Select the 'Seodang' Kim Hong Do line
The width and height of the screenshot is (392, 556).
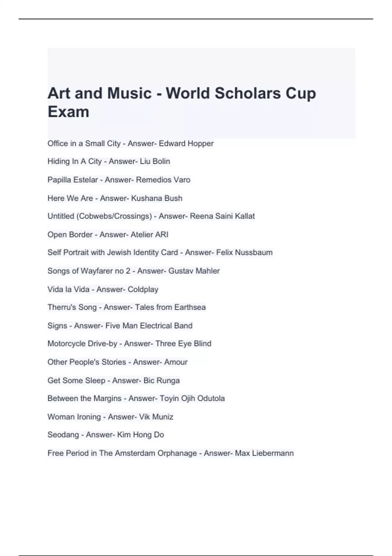point(106,435)
